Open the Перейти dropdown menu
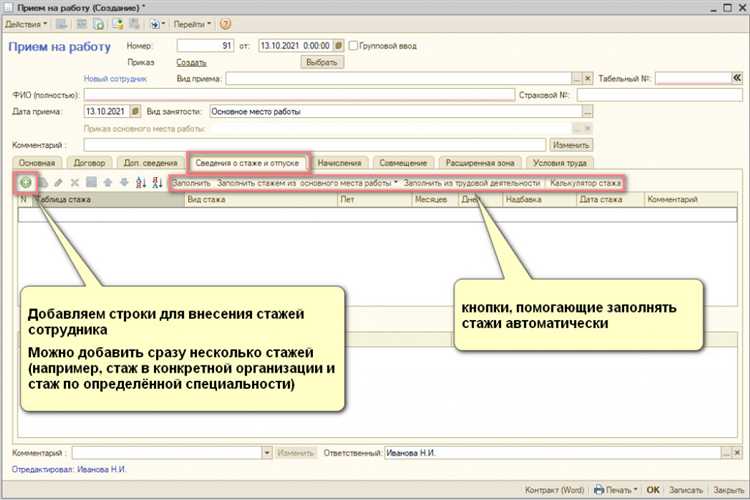Screen dimensions: 750x500 coord(192,24)
